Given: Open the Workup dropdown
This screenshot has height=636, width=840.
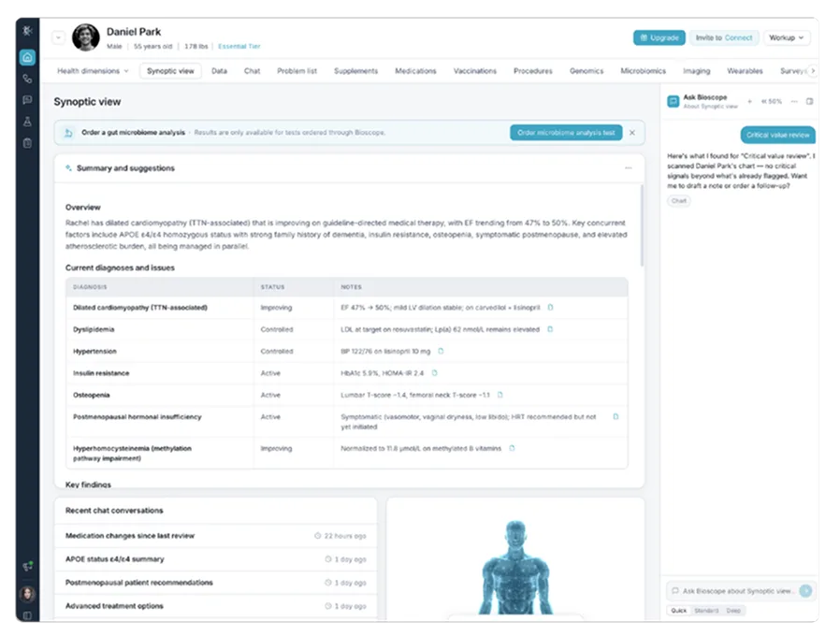Looking at the screenshot, I should 787,37.
